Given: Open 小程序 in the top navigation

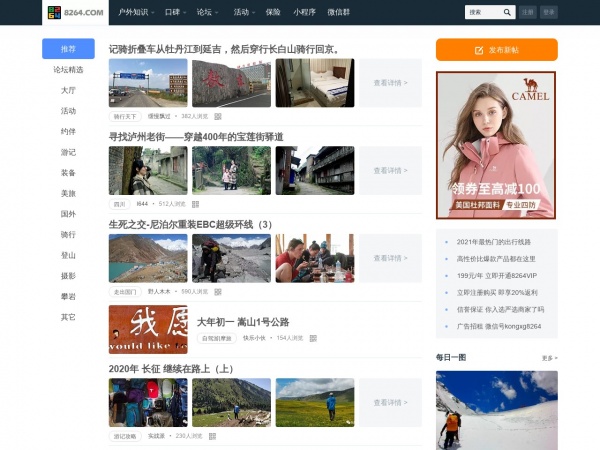Looking at the screenshot, I should (304, 12).
